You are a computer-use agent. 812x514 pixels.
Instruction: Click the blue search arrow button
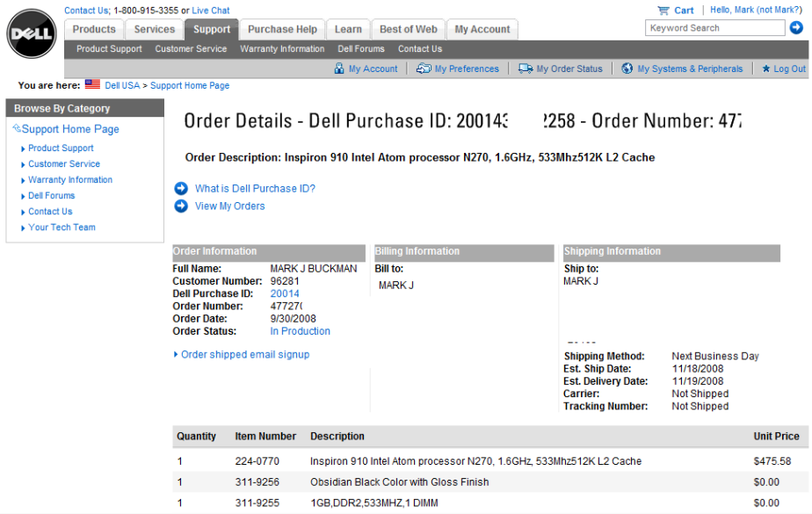796,28
